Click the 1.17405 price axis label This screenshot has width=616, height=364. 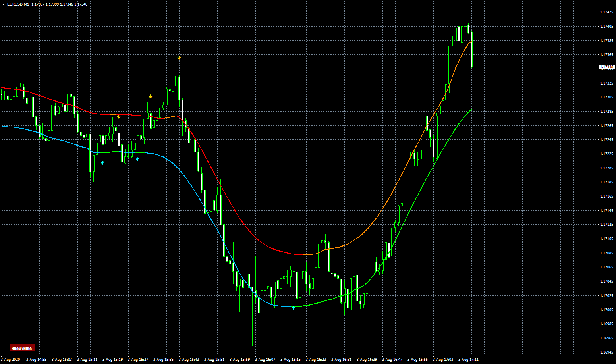pyautogui.click(x=606, y=27)
